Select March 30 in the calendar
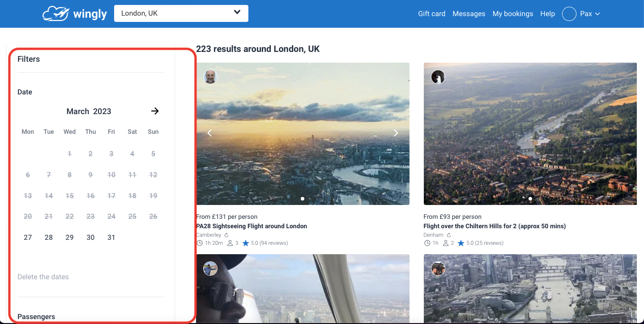644x324 pixels. click(90, 238)
